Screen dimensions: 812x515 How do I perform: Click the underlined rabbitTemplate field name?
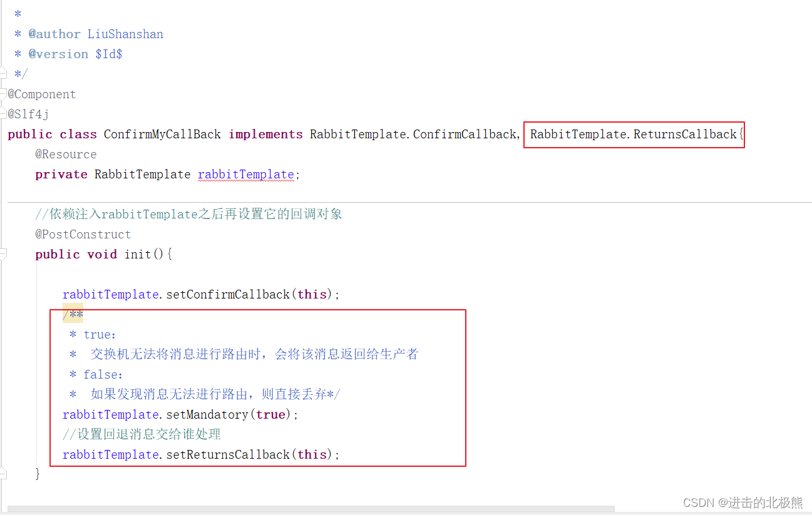(246, 175)
